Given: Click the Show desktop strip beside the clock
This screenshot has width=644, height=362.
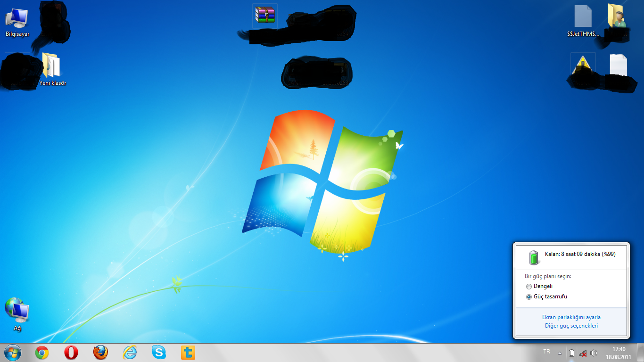Looking at the screenshot, I should [x=640, y=353].
